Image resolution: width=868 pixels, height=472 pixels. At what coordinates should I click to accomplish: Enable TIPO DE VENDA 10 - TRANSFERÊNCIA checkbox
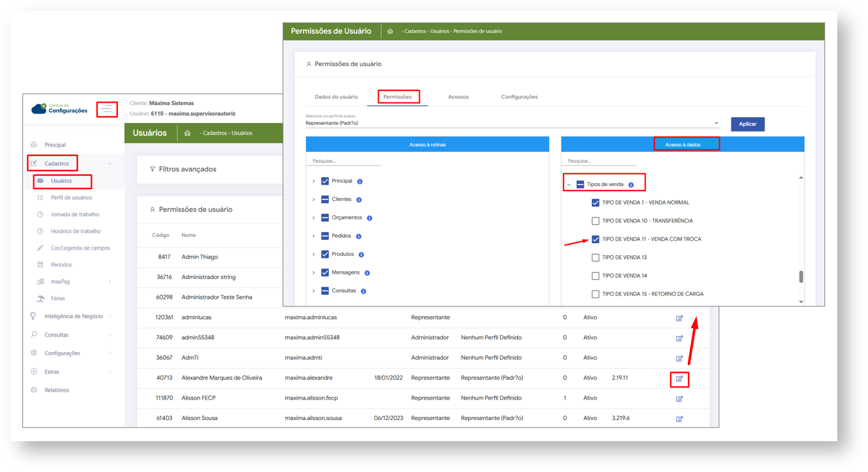(596, 221)
